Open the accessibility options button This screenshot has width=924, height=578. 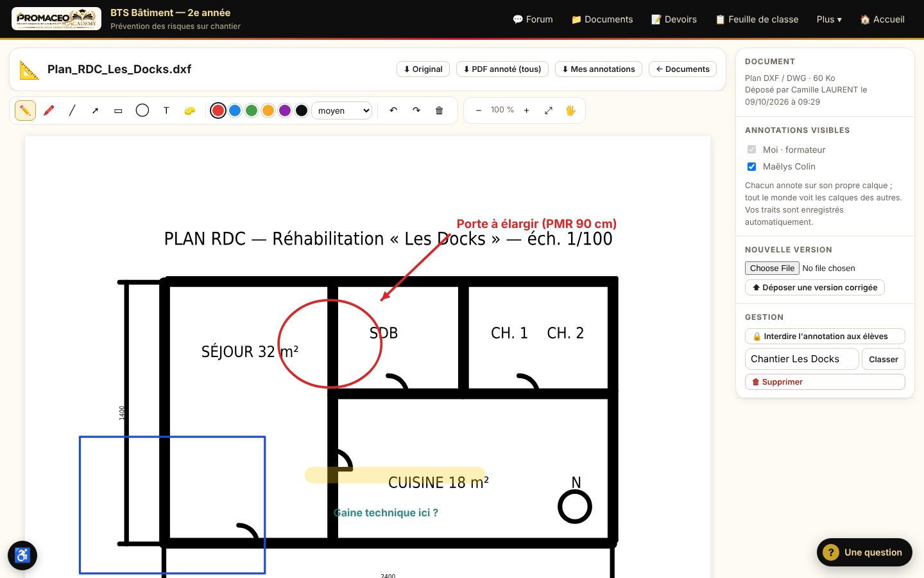coord(22,556)
